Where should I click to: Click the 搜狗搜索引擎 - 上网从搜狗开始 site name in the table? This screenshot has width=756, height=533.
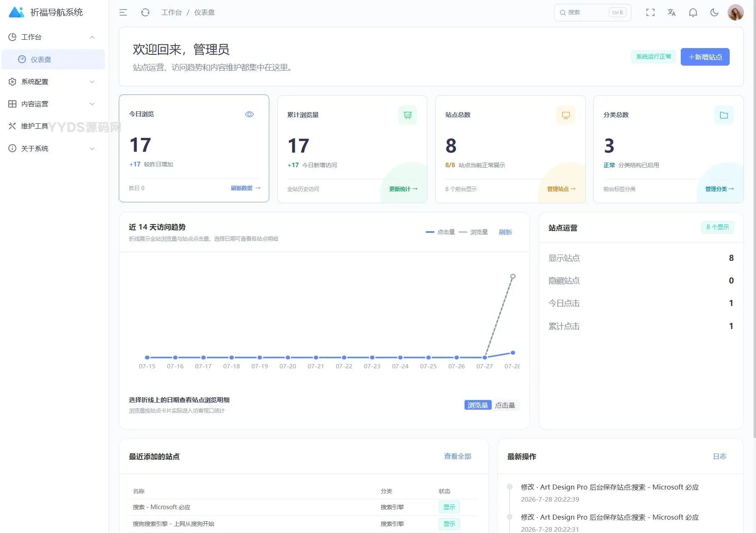(174, 524)
